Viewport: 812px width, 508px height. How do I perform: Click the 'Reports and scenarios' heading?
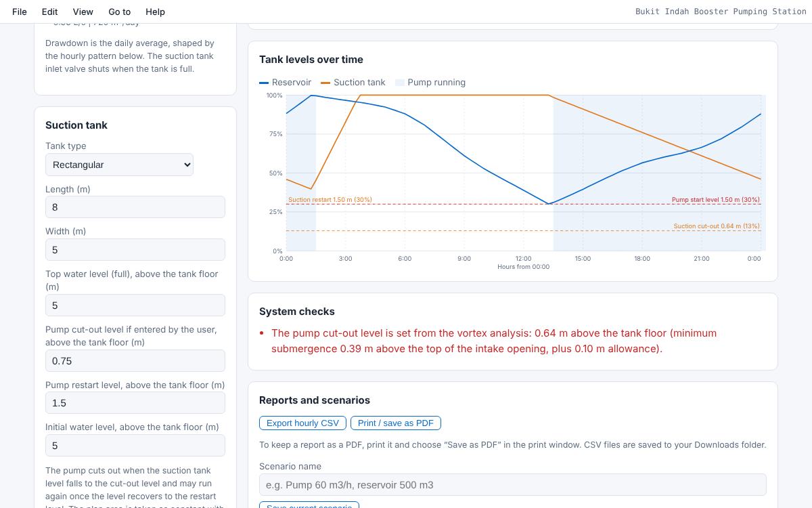point(315,400)
